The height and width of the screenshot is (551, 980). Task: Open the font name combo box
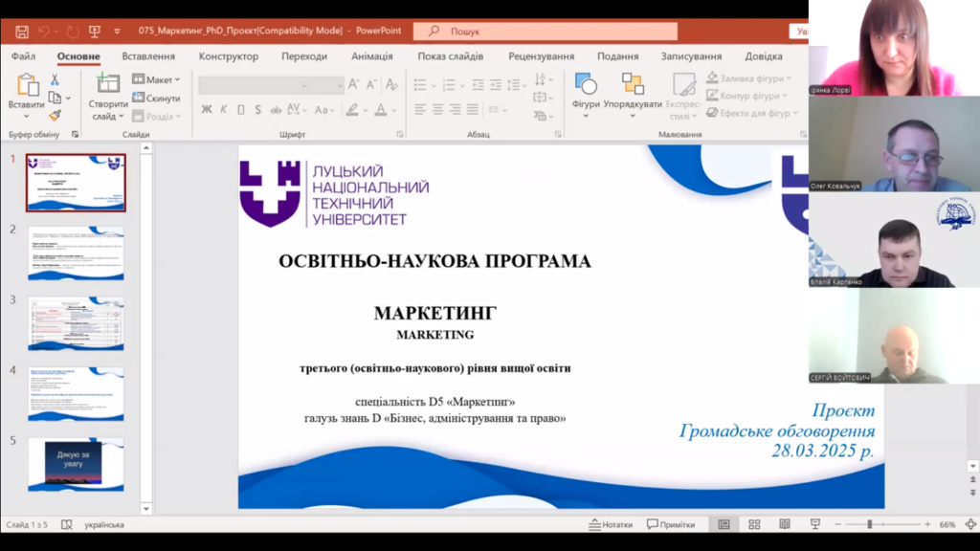point(253,85)
